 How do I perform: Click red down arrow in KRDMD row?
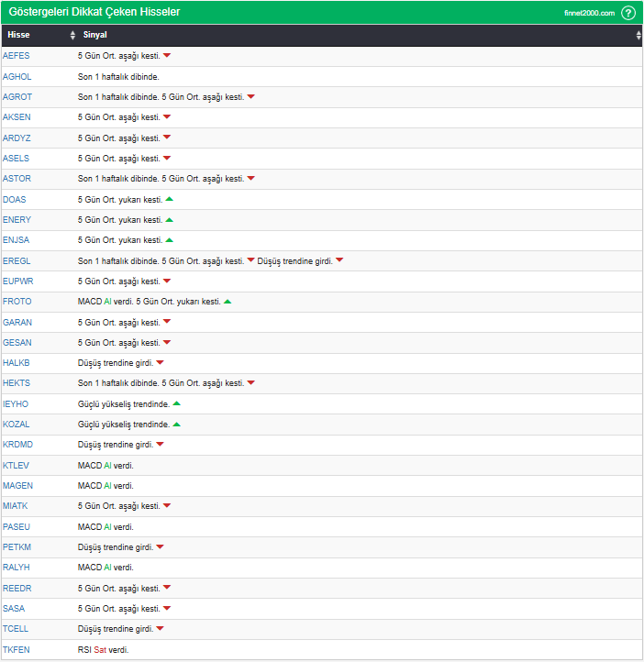160,444
